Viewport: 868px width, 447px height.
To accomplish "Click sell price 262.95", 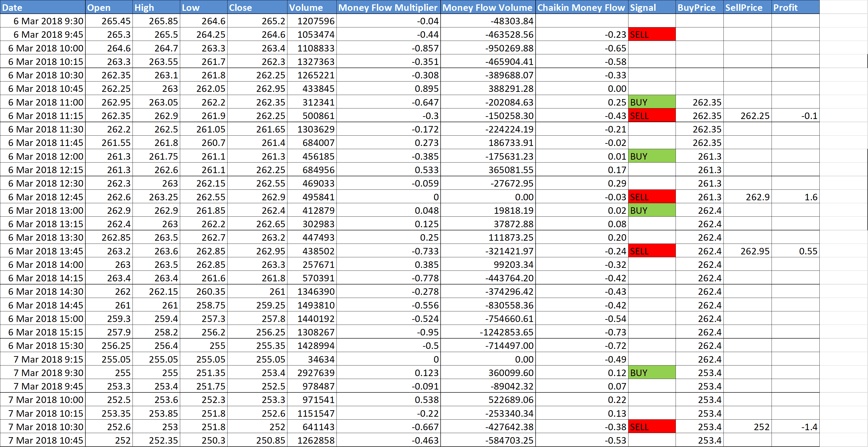I will click(x=747, y=251).
